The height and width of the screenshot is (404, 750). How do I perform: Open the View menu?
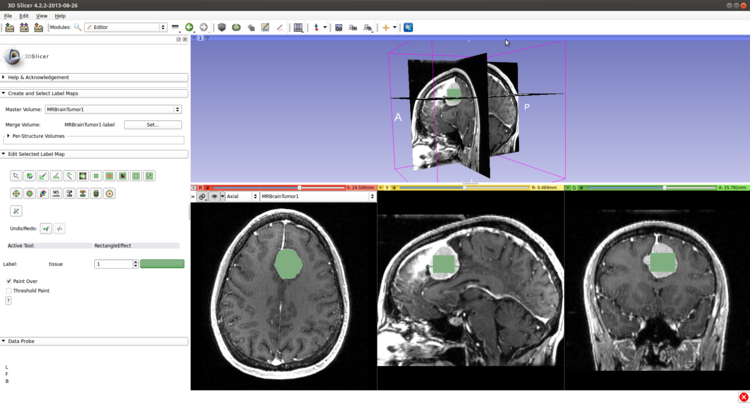[x=41, y=16]
